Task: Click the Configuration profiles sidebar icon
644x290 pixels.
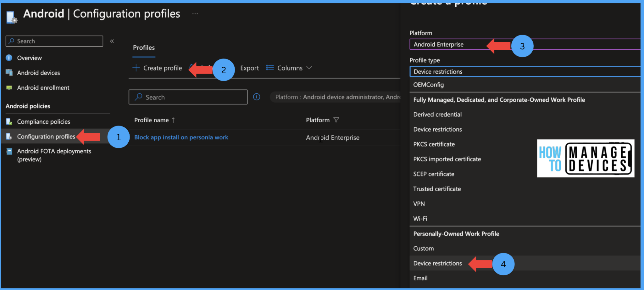Action: pos(9,136)
